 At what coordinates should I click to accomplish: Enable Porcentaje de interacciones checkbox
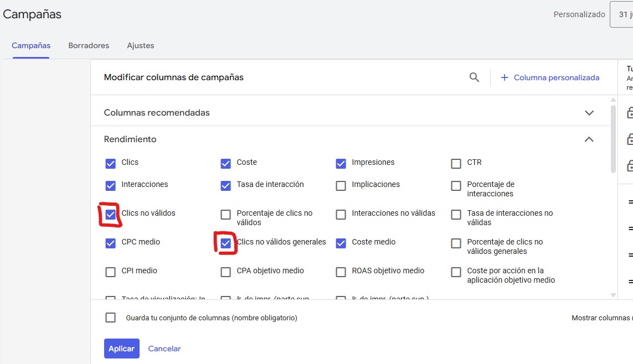click(456, 185)
